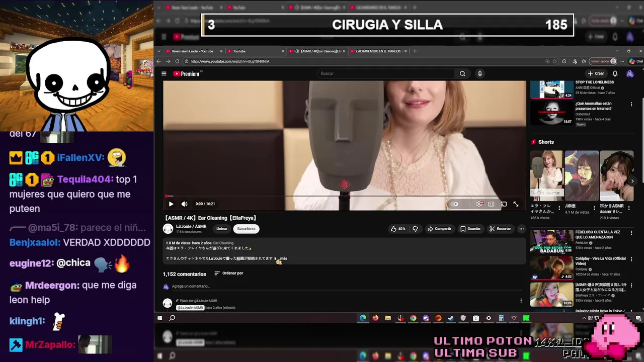Focus the Buscar search field
This screenshot has width=644, height=362.
386,73
